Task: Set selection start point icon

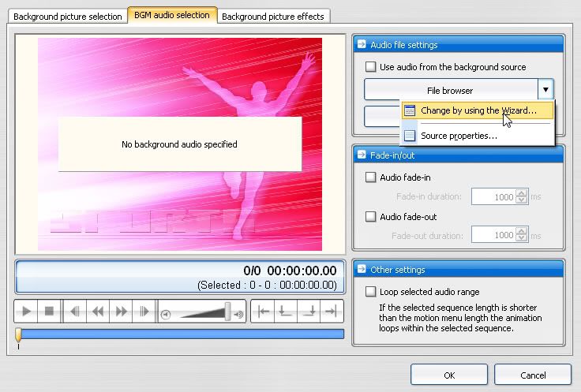Action: coord(286,312)
